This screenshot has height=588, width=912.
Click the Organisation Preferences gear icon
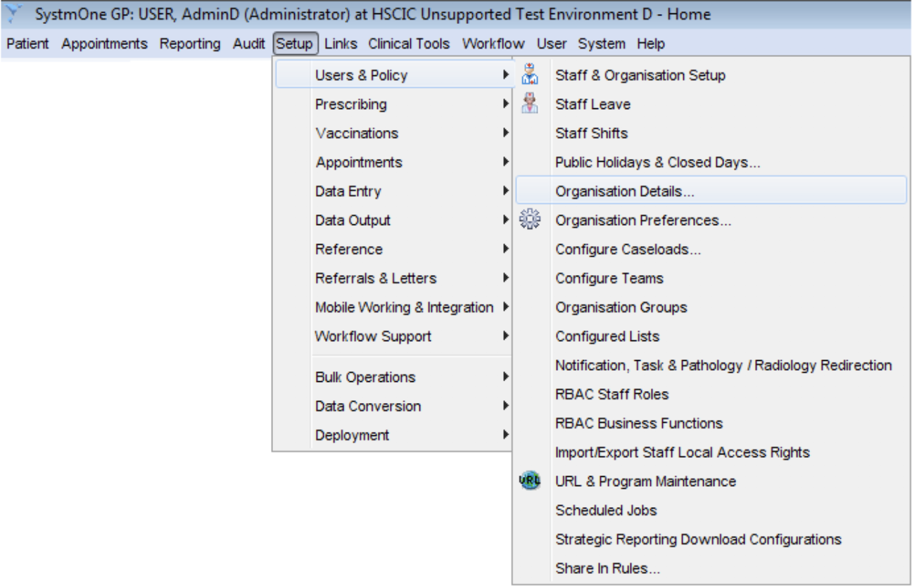pyautogui.click(x=529, y=220)
